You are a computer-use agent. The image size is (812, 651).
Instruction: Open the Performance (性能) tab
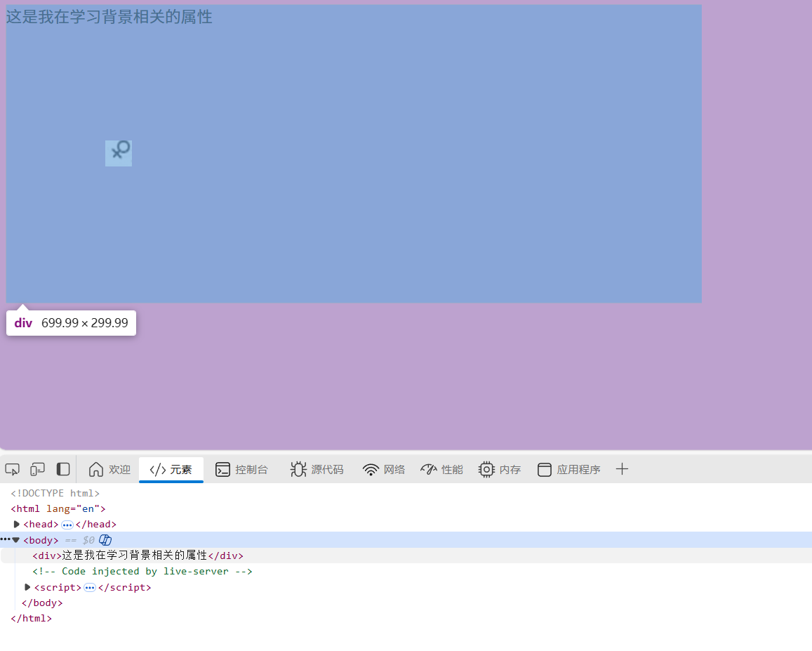tap(441, 470)
